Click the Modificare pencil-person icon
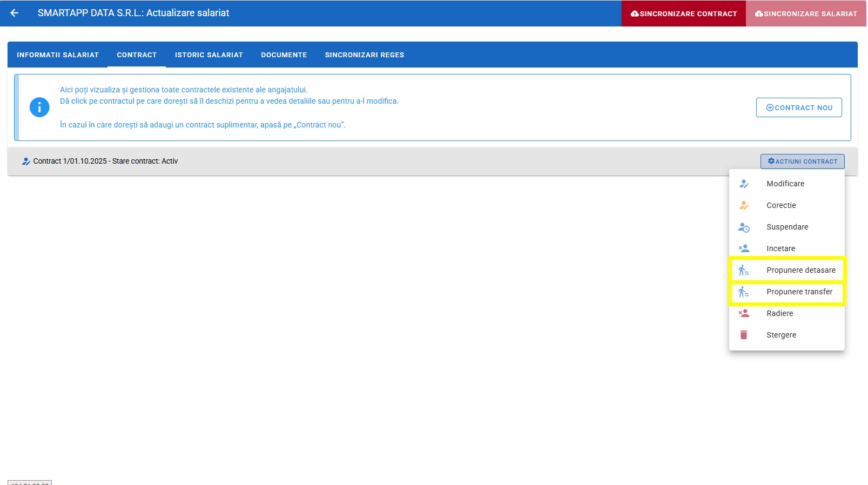 tap(744, 184)
